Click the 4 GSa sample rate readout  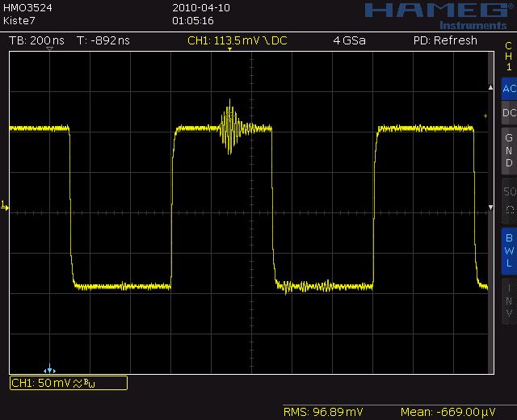(349, 40)
